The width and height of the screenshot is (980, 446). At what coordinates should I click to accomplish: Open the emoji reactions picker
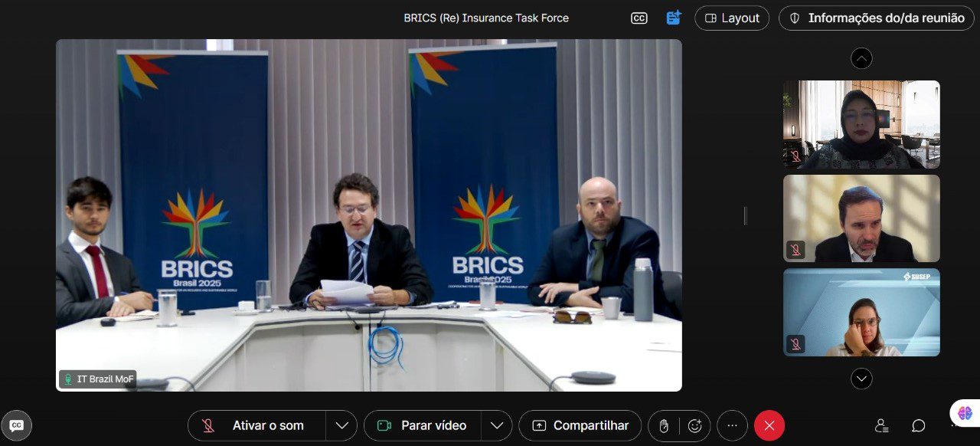pyautogui.click(x=694, y=425)
